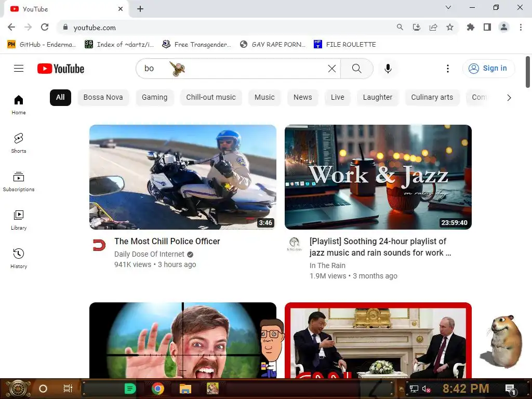Screen dimensions: 532x399
Task: Click the YouTube logo
Action: (61, 69)
